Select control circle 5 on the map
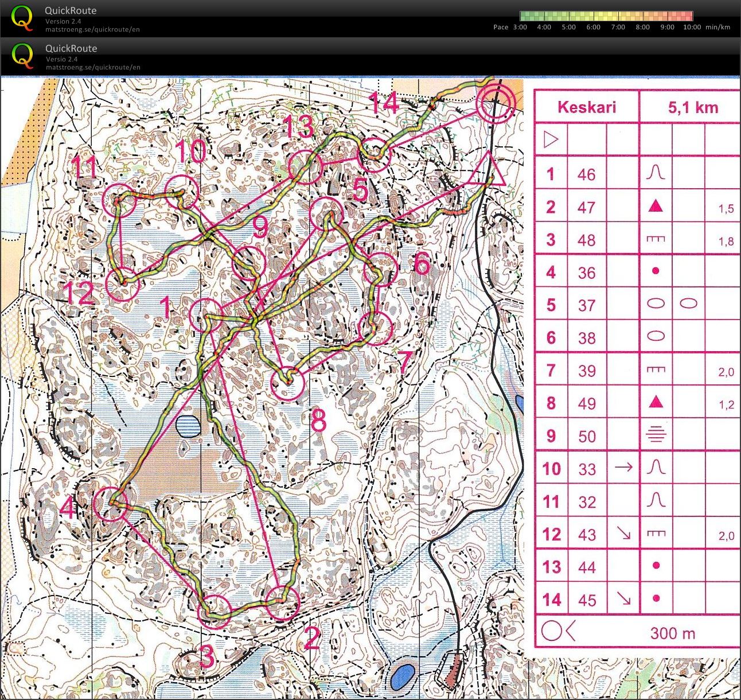 326,213
